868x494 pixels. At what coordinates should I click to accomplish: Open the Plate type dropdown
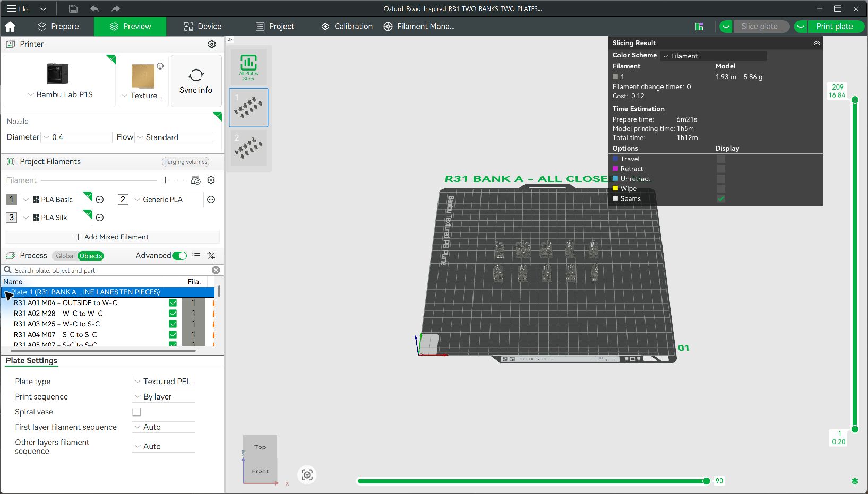164,382
